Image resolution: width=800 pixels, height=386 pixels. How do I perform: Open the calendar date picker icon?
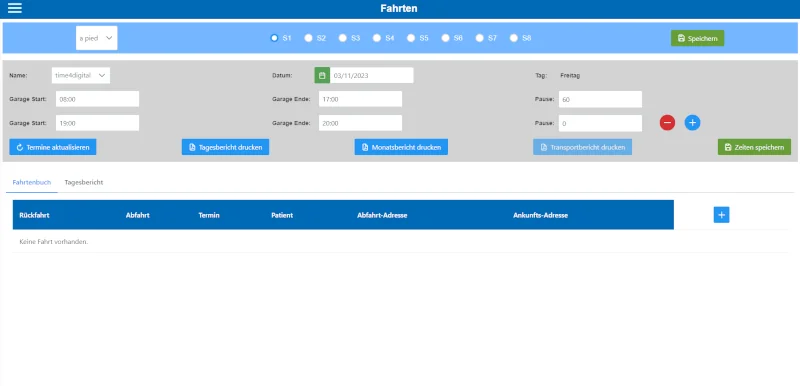tap(322, 75)
